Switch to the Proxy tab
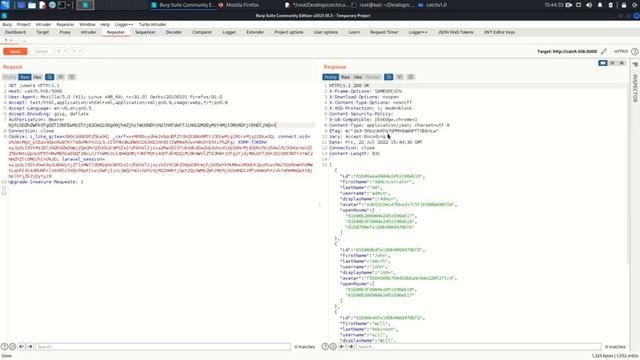 pyautogui.click(x=65, y=32)
